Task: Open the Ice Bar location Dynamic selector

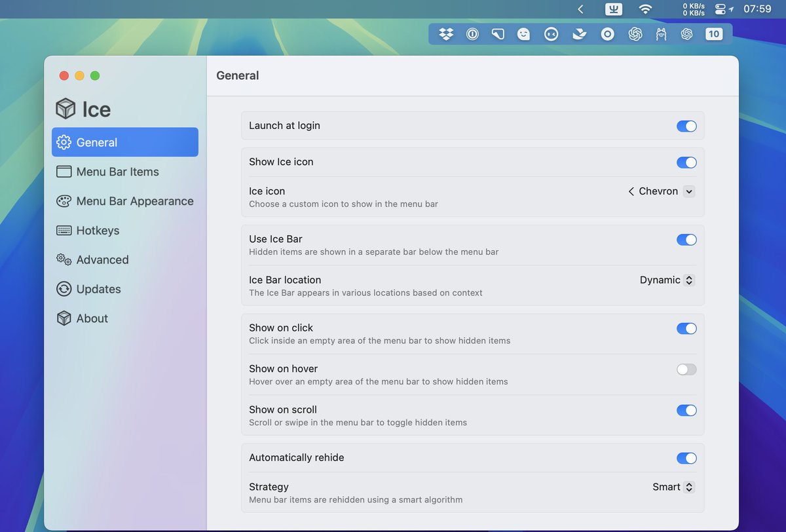Action: (667, 280)
